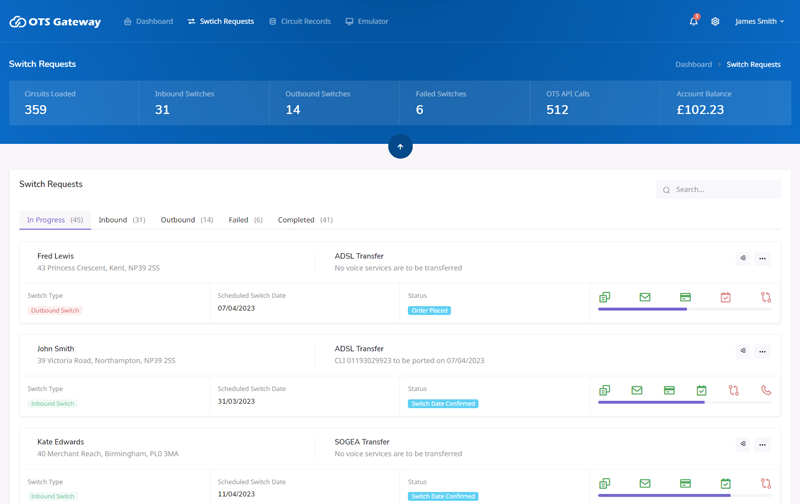Open the three-dot menu for Fred Lewis
The image size is (800, 504).
click(x=762, y=258)
